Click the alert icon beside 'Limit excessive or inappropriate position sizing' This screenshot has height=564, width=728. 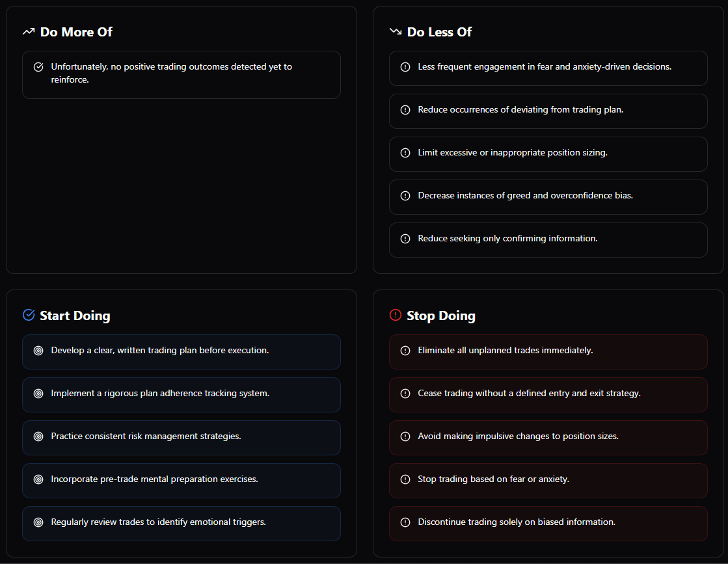pos(405,153)
